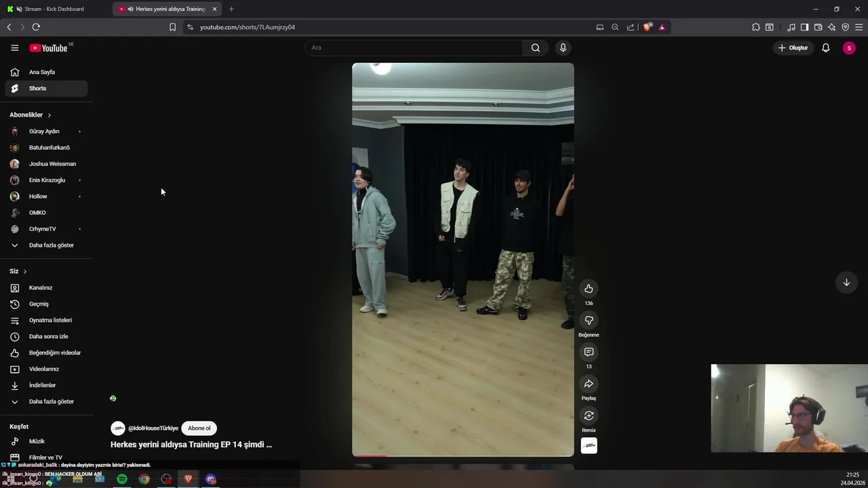Like the Short with thumbs up

[x=589, y=289]
